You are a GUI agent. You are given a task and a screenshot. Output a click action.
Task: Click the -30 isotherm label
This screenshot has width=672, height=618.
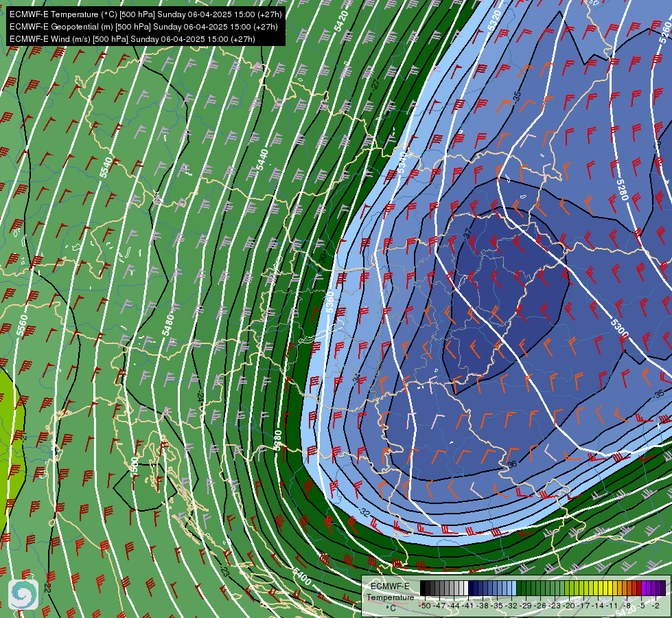tap(323, 257)
